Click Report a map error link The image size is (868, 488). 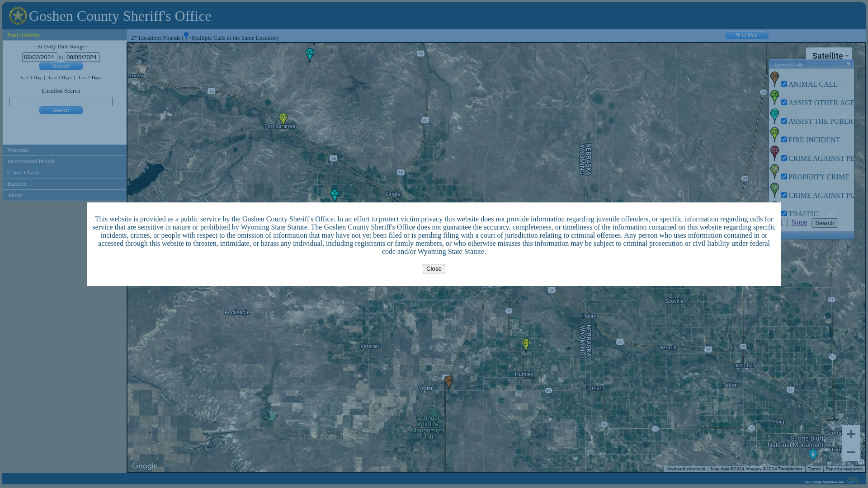(x=844, y=469)
